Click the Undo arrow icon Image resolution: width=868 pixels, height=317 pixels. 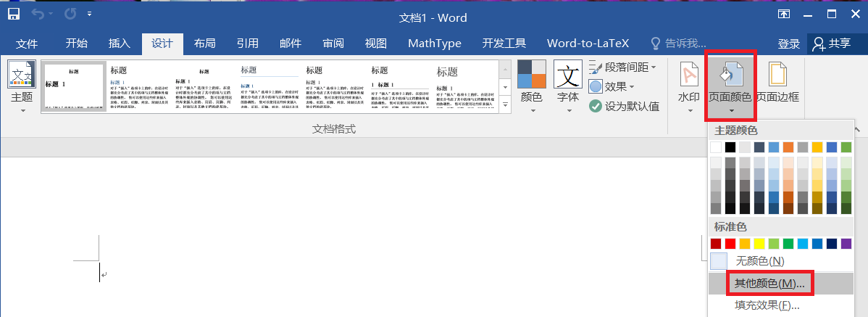pyautogui.click(x=38, y=14)
